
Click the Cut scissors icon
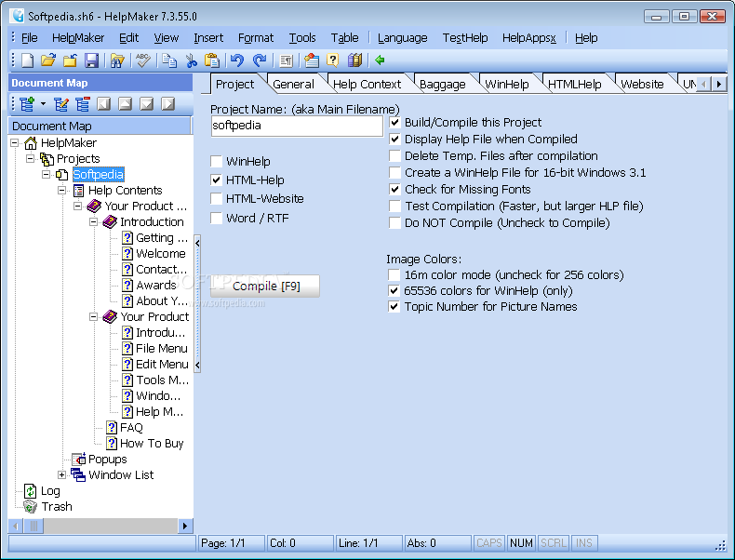192,60
